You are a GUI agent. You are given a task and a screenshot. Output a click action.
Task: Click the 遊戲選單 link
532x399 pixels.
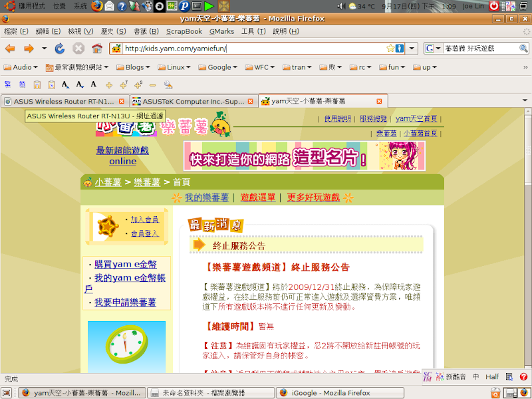258,197
